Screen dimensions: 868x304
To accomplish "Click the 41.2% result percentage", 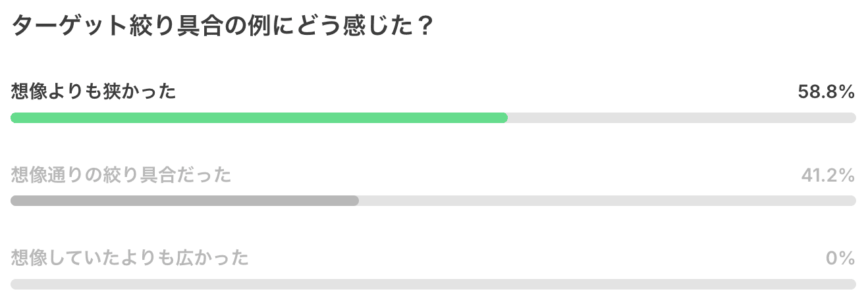I will point(827,175).
